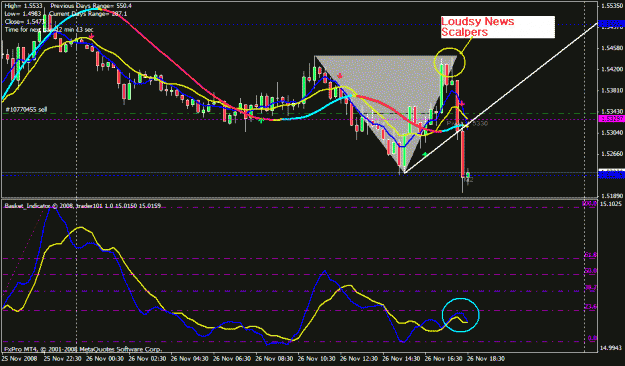Click the 15.1025 indicator scale value
The height and width of the screenshot is (366, 625).
pos(611,204)
